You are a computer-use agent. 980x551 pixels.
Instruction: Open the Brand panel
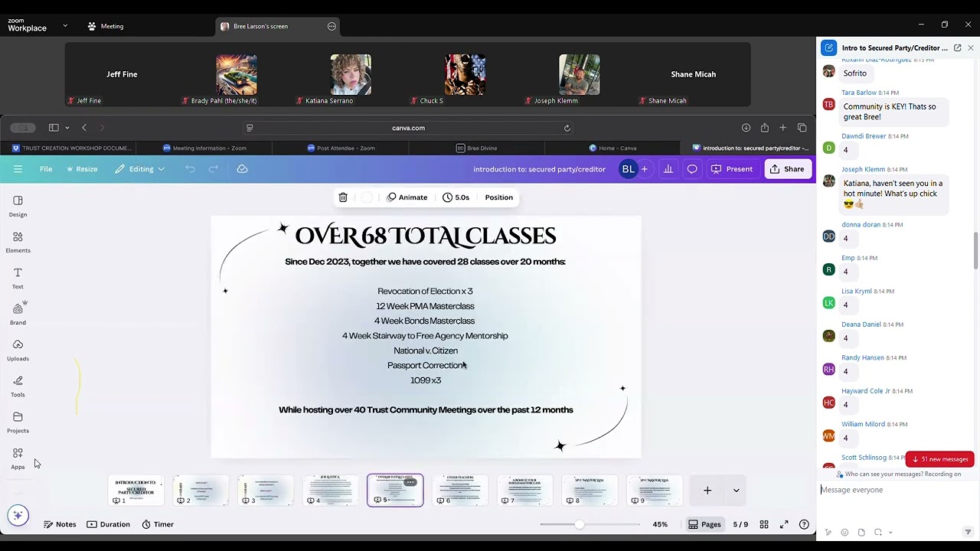click(x=18, y=314)
